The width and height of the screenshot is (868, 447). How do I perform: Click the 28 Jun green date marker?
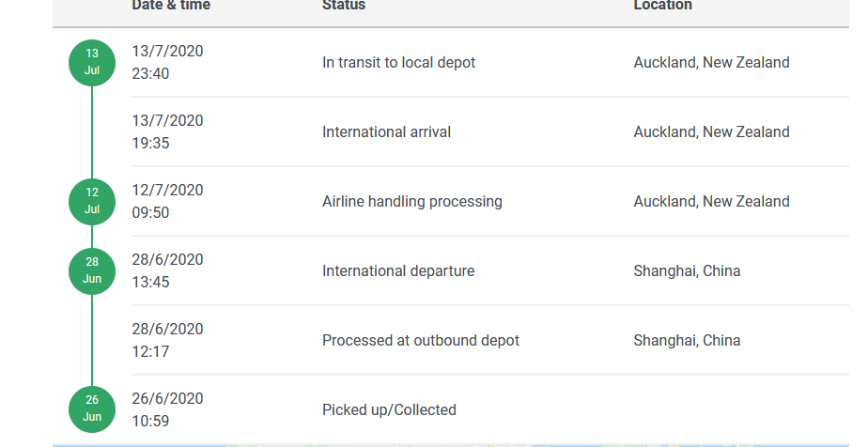(92, 271)
